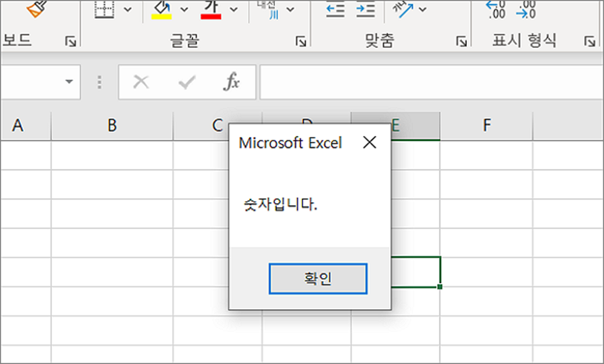Open Insert Function fx button

pyautogui.click(x=231, y=82)
